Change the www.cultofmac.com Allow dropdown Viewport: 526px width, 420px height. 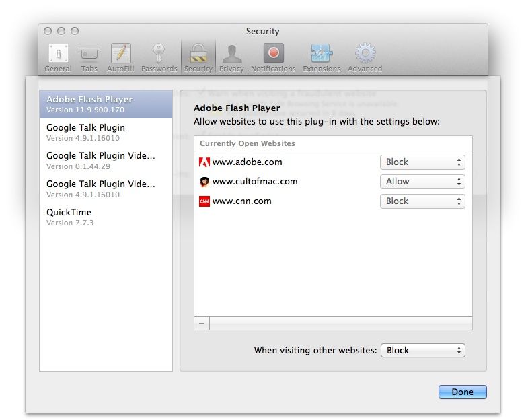(422, 182)
